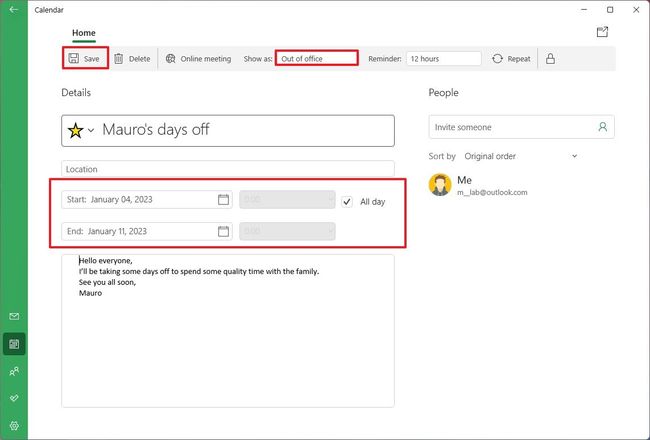This screenshot has width=650, height=440.
Task: Click the Save floppy disk icon
Action: (74, 58)
